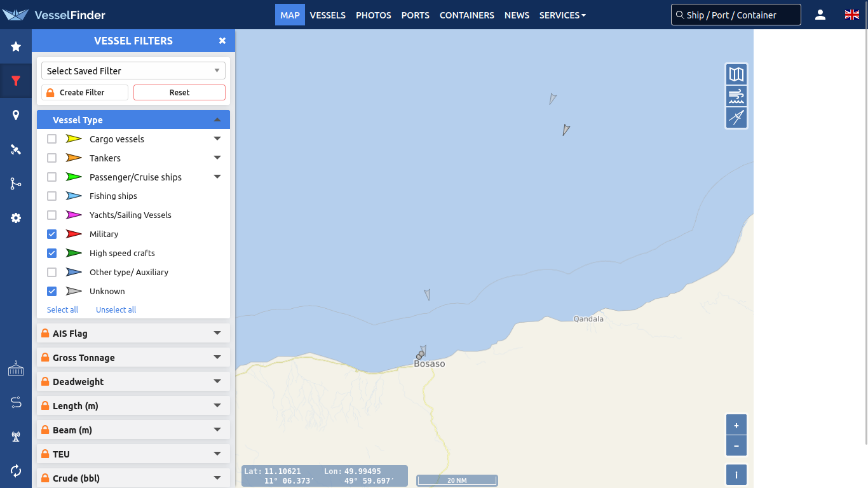Click the Bosaso label on the map

tap(430, 364)
